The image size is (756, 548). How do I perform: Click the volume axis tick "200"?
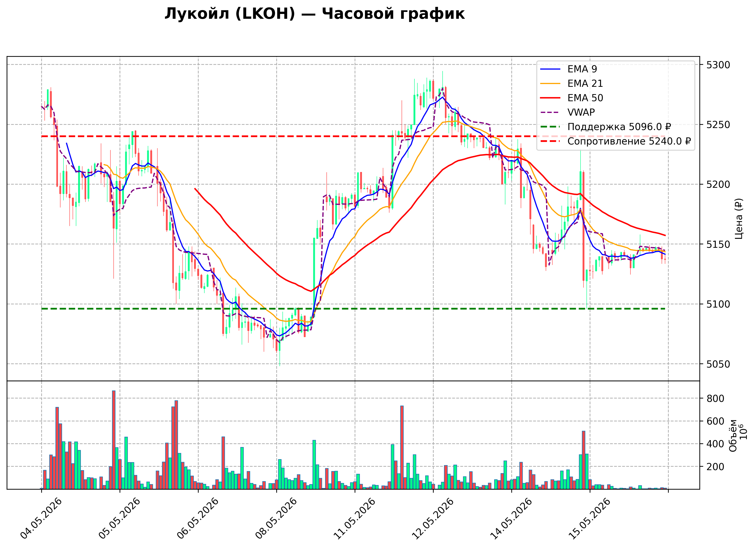715,466
